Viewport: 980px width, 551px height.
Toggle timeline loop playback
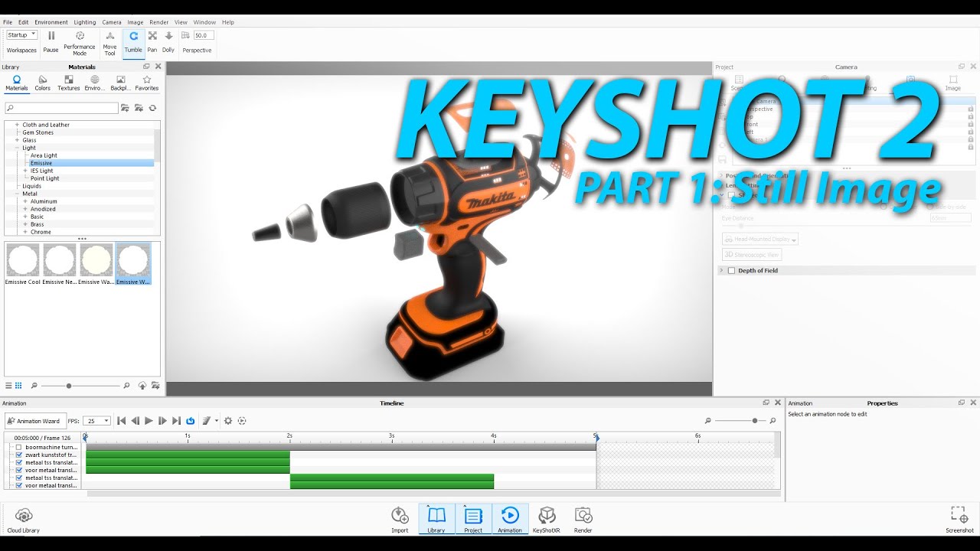coord(191,421)
